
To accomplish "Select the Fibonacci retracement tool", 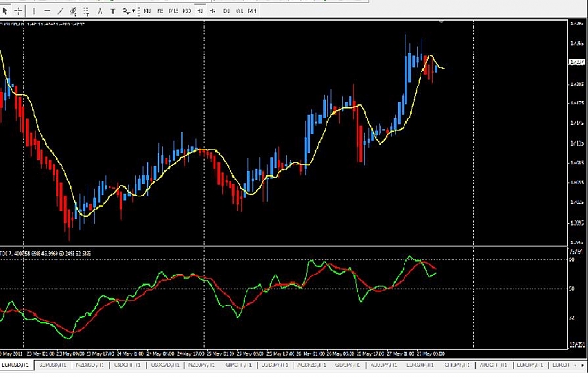I will [x=87, y=11].
